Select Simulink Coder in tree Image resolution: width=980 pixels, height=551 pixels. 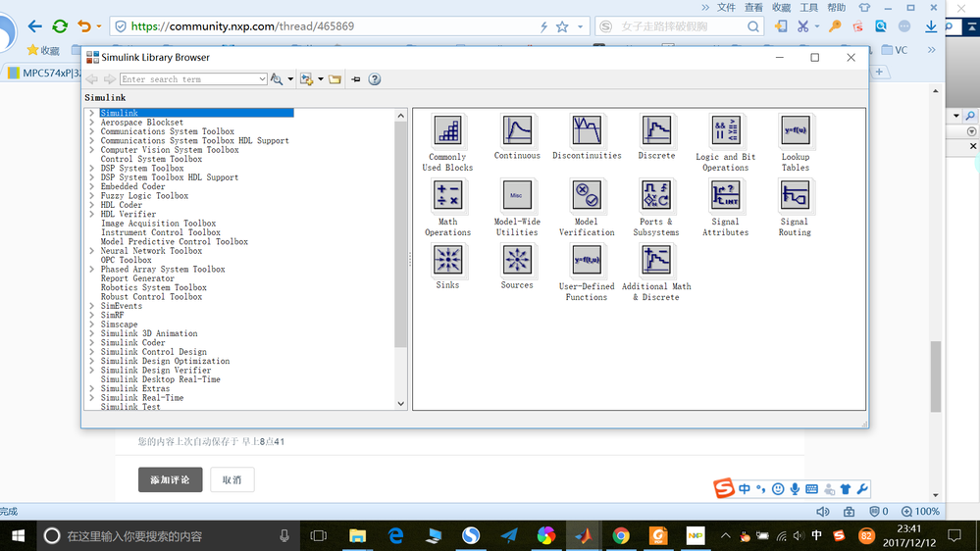(132, 342)
